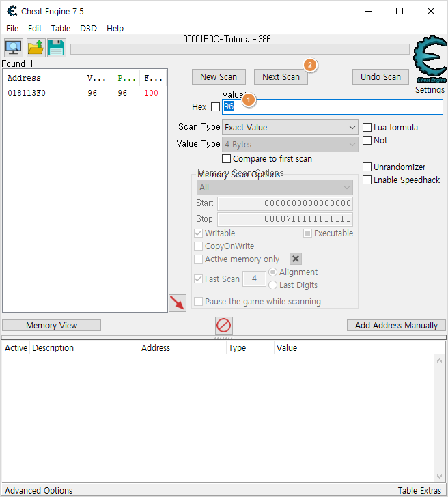The image size is (448, 497).
Task: Open the D3D menu
Action: click(x=88, y=29)
